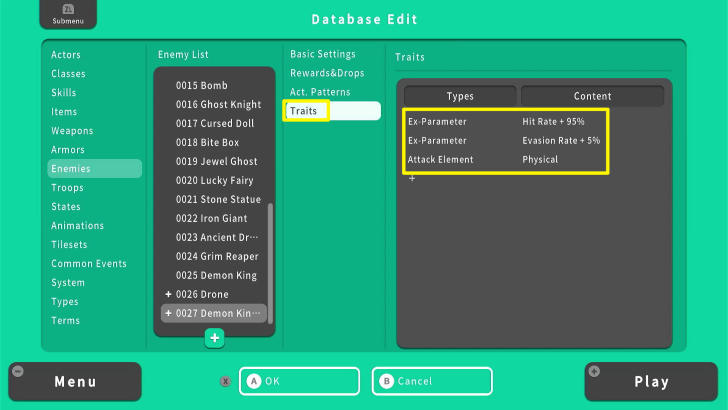Open the Terms category
Screen dimensions: 728x410
pyautogui.click(x=65, y=321)
